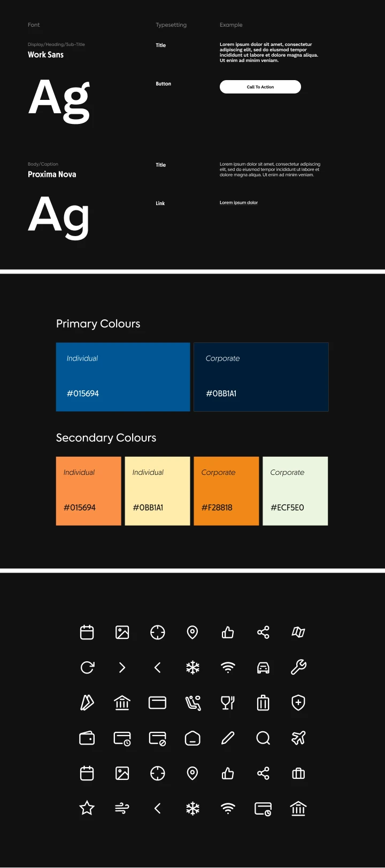Pick the #F28818 Corporate orange swatch
The width and height of the screenshot is (385, 868).
226,491
